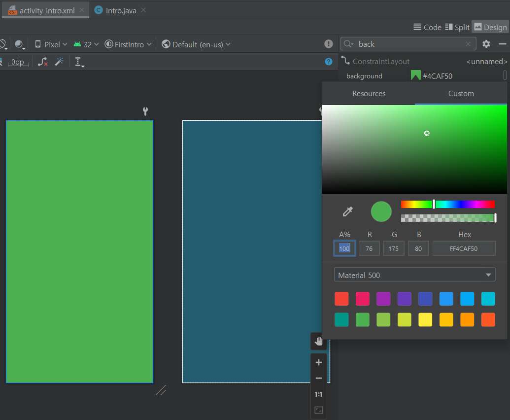The width and height of the screenshot is (510, 420).
Task: Reset zoom to 1:1
Action: click(319, 394)
